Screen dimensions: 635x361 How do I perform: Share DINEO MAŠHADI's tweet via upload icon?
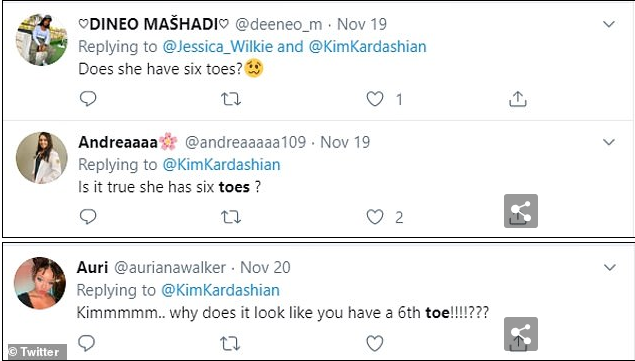518,98
